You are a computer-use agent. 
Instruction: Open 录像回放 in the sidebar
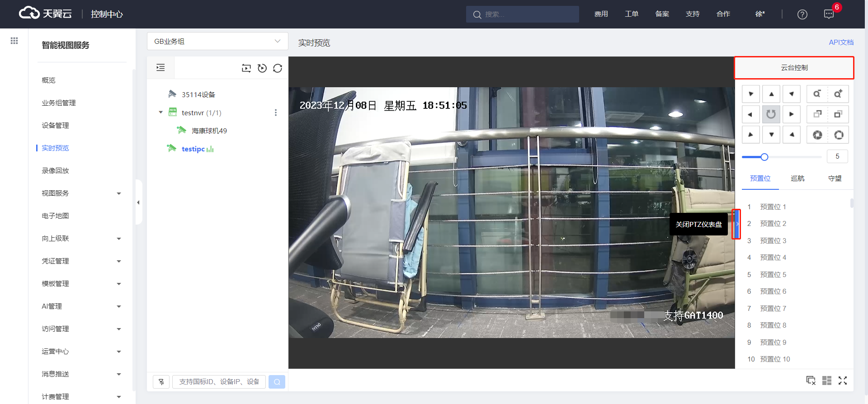55,171
